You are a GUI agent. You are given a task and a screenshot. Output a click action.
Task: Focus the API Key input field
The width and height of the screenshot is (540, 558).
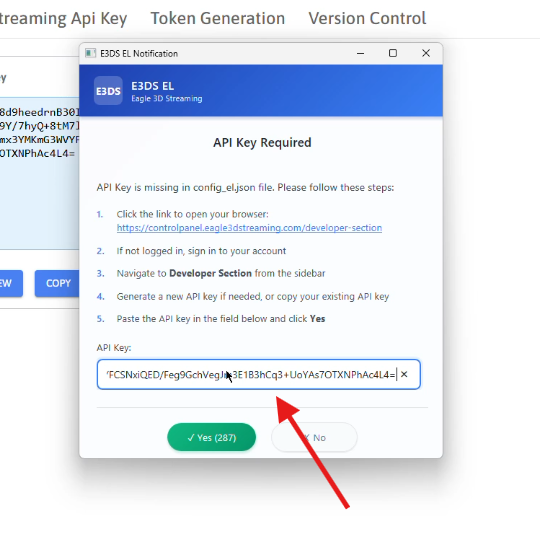pyautogui.click(x=258, y=374)
